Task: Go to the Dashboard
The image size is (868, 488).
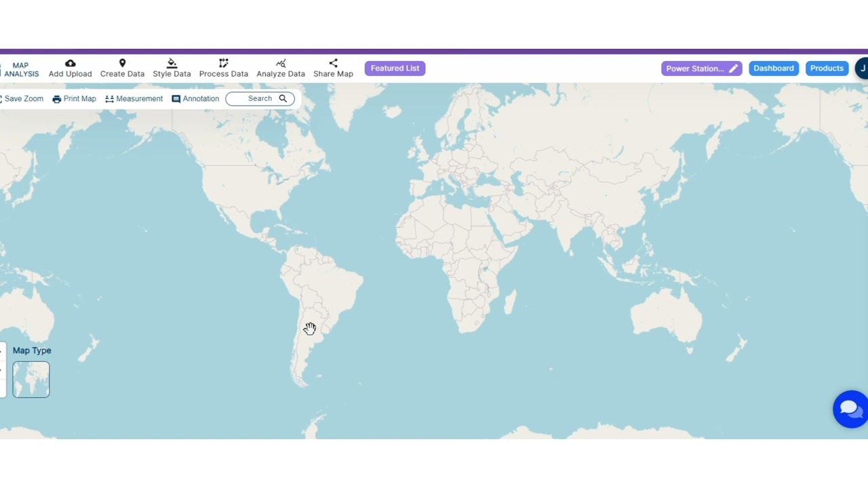Action: click(x=774, y=68)
